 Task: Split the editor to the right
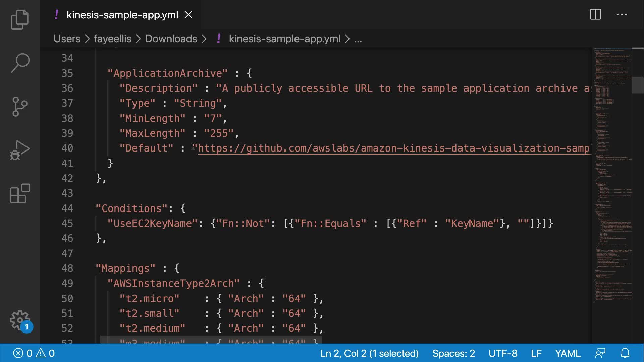click(595, 14)
